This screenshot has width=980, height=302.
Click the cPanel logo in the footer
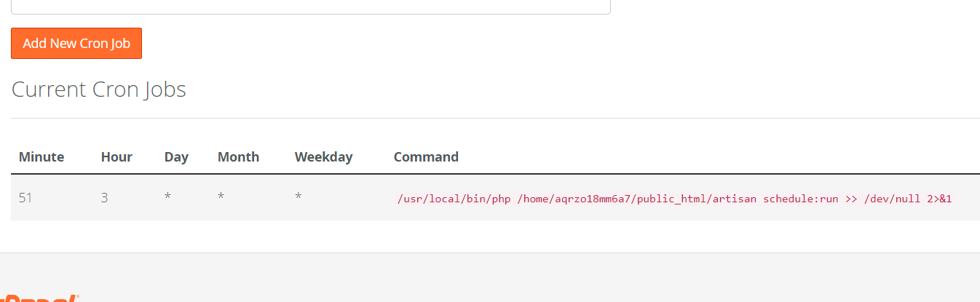(38, 298)
